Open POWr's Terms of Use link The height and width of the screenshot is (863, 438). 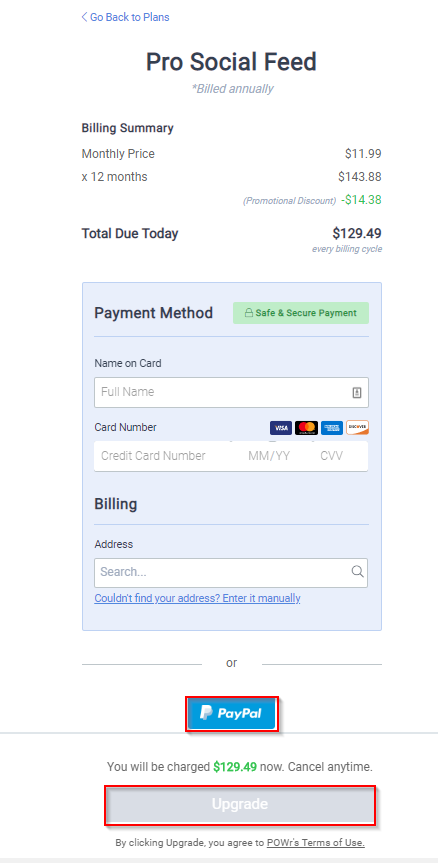point(316,843)
